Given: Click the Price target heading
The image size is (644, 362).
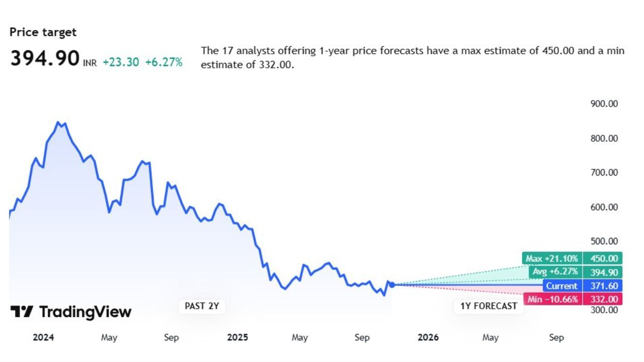Looking at the screenshot, I should coord(43,32).
